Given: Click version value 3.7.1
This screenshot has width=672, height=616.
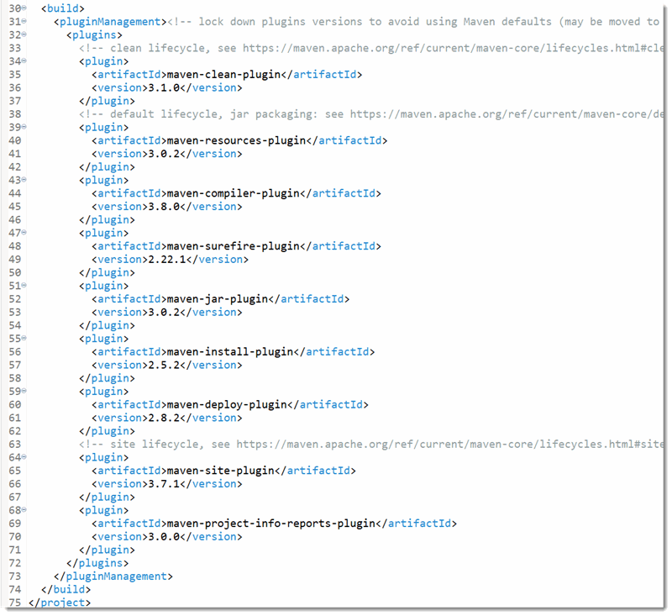Looking at the screenshot, I should click(164, 484).
